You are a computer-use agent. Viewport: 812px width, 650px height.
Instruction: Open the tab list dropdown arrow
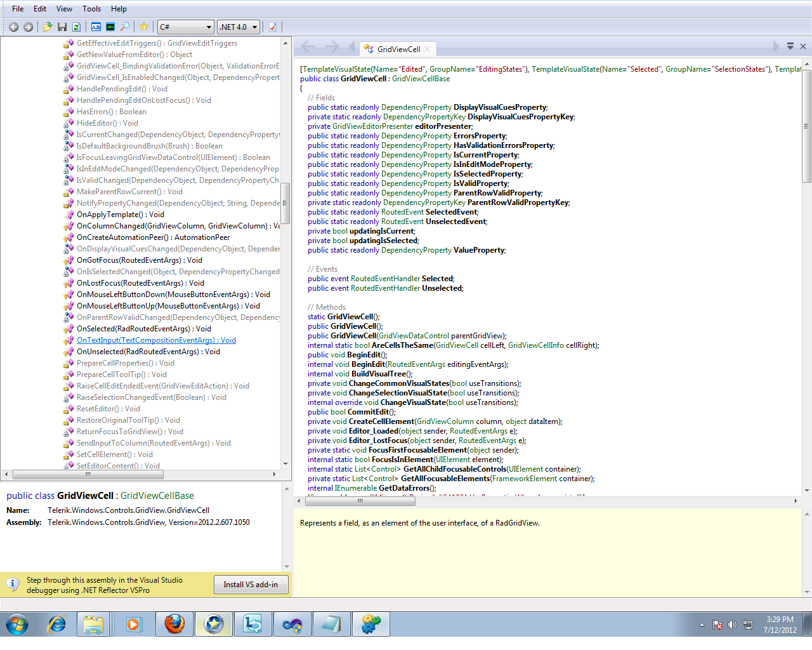(x=790, y=46)
